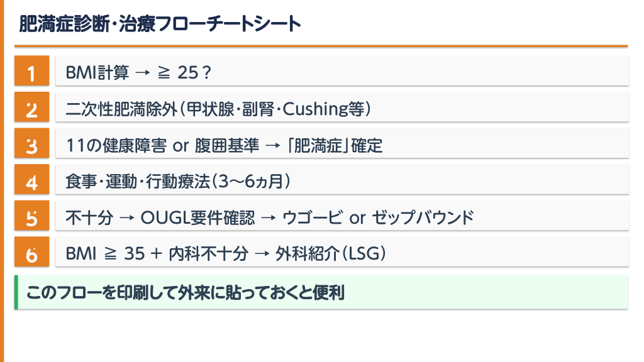Click the orange divider line under the title
Viewport: 644px width, 362px height.
coord(321,46)
